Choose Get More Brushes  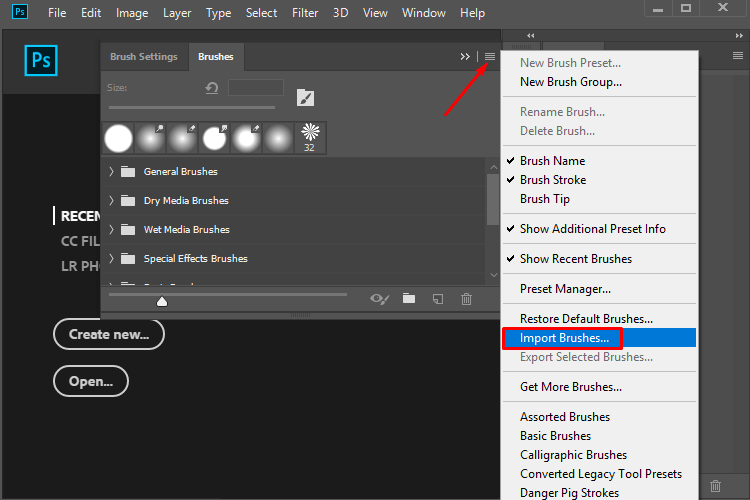599,387
